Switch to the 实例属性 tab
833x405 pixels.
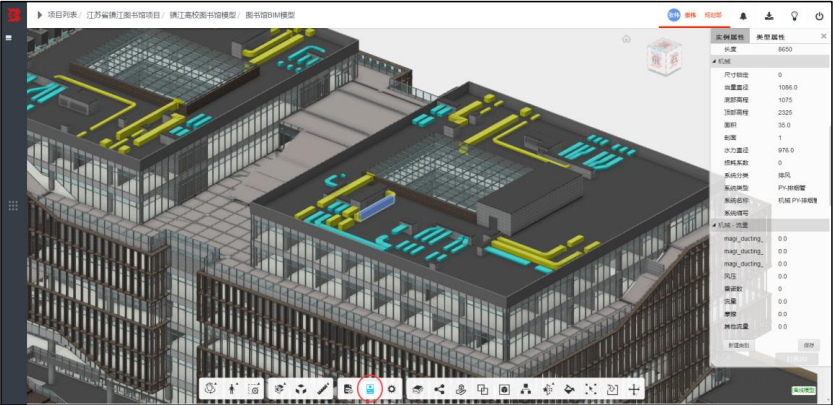coord(729,37)
